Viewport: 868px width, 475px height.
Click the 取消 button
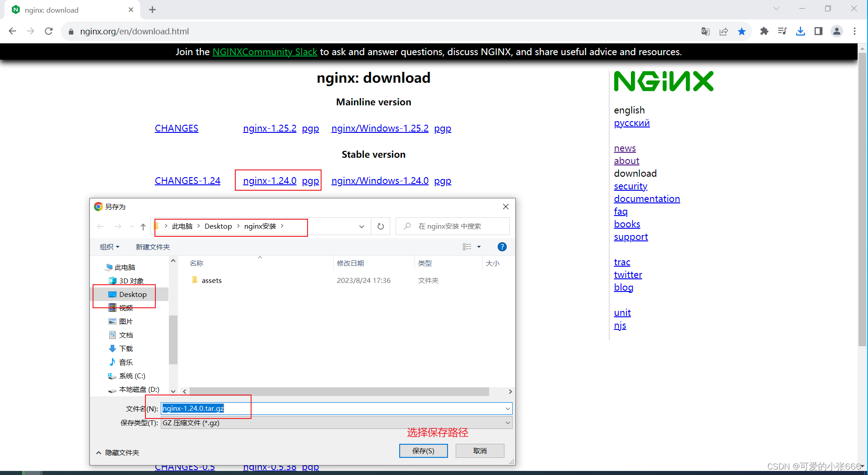click(480, 451)
